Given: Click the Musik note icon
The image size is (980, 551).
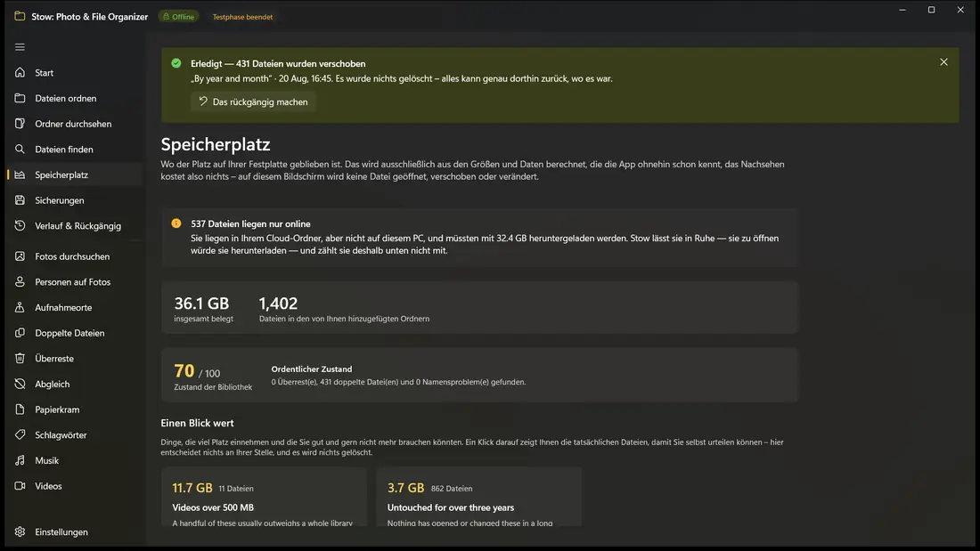Looking at the screenshot, I should (20, 460).
